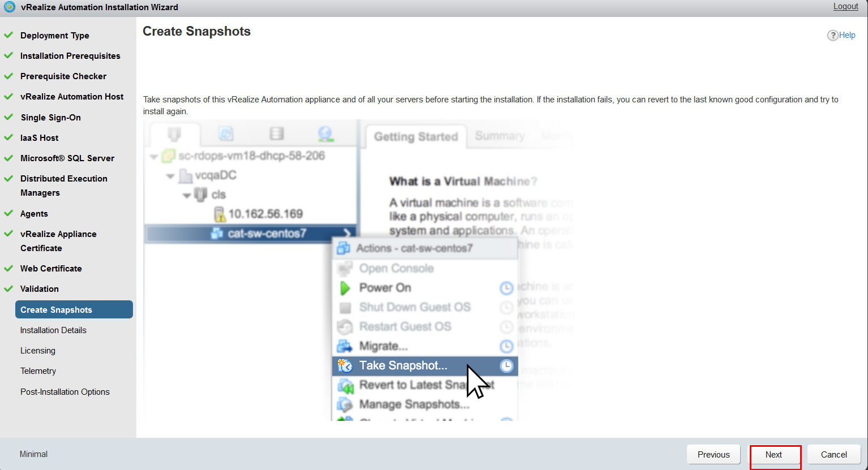
Task: Click the checkmark beside Validation
Action: pyautogui.click(x=8, y=288)
